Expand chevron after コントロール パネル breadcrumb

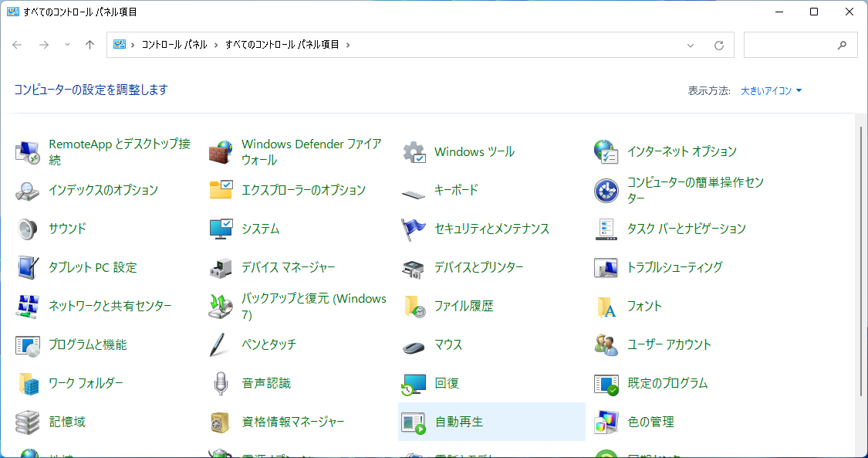(216, 45)
